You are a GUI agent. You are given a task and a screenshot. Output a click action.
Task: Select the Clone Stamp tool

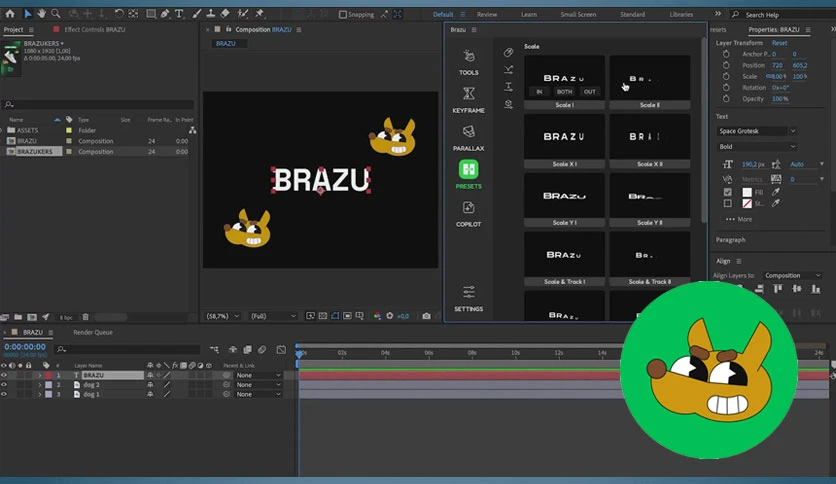pos(211,14)
